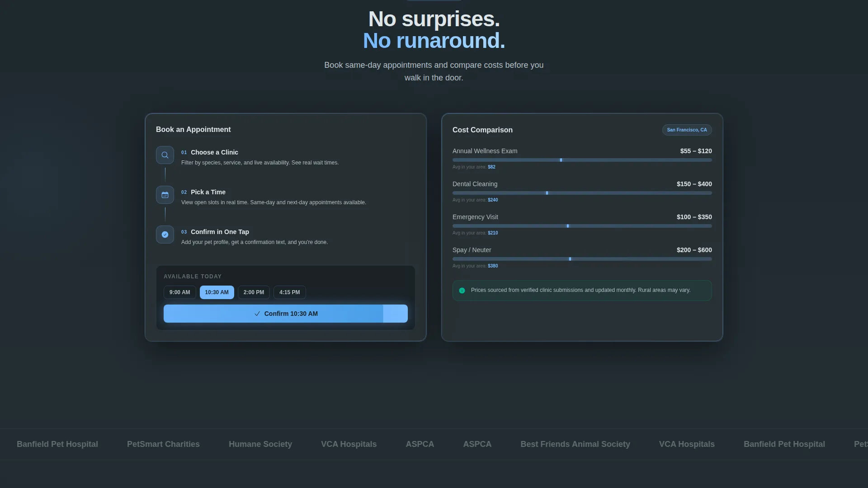Click the search icon beside Choose a Clinic
Screen dimensions: 868x488
point(165,155)
